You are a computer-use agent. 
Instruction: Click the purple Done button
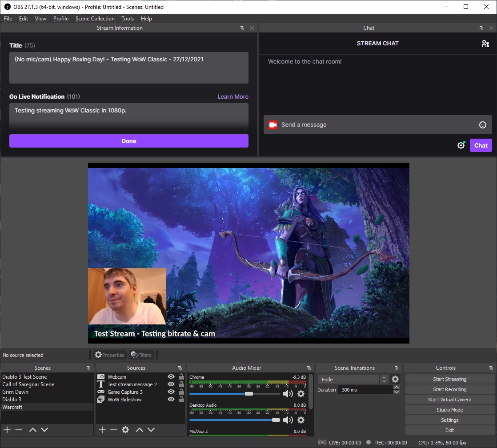coord(128,141)
